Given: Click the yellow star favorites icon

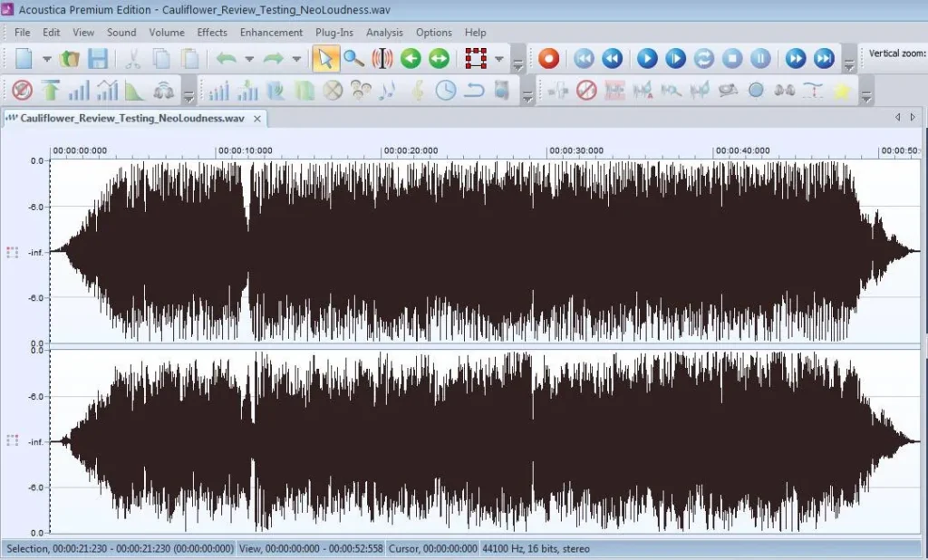Looking at the screenshot, I should pyautogui.click(x=841, y=91).
